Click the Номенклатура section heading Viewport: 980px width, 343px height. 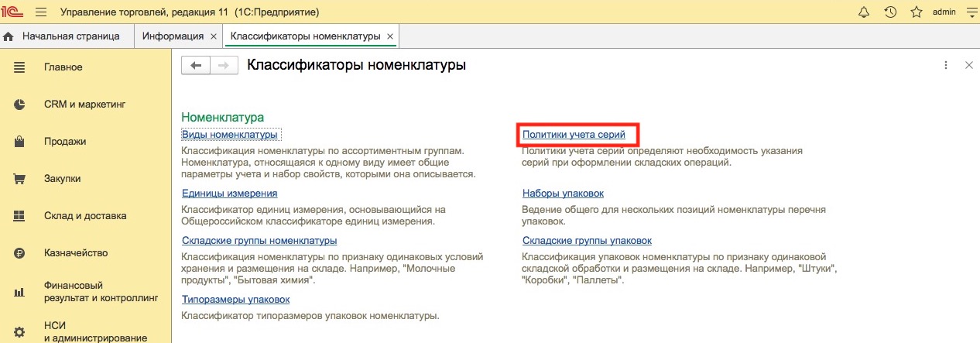(x=223, y=117)
